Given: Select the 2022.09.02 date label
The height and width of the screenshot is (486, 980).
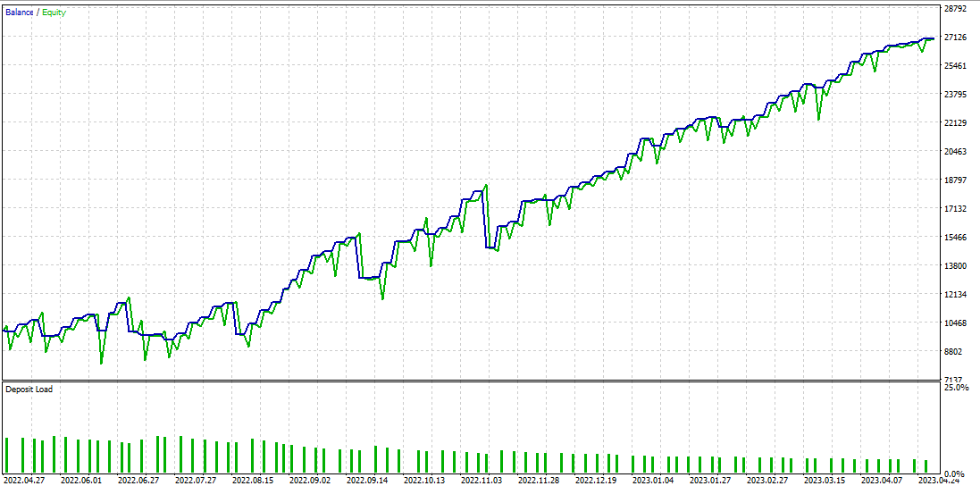Looking at the screenshot, I should pyautogui.click(x=310, y=481).
